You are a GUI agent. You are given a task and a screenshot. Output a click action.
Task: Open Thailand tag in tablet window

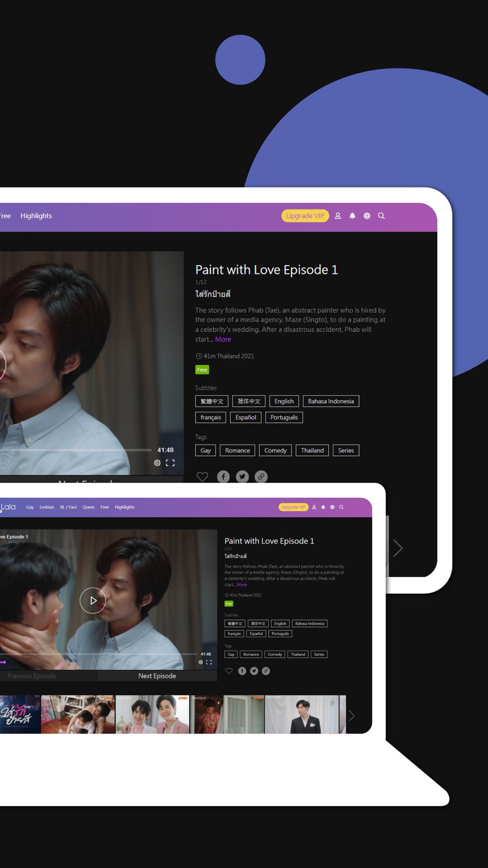coord(312,450)
